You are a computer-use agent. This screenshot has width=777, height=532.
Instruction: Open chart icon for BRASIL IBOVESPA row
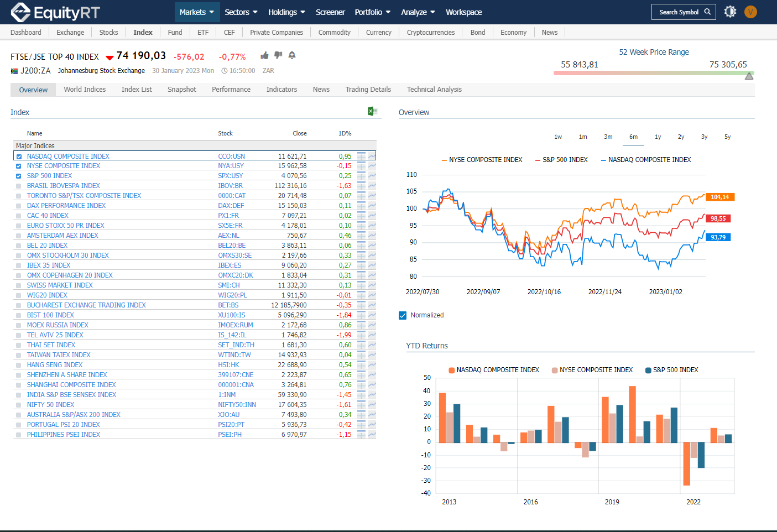pos(372,186)
